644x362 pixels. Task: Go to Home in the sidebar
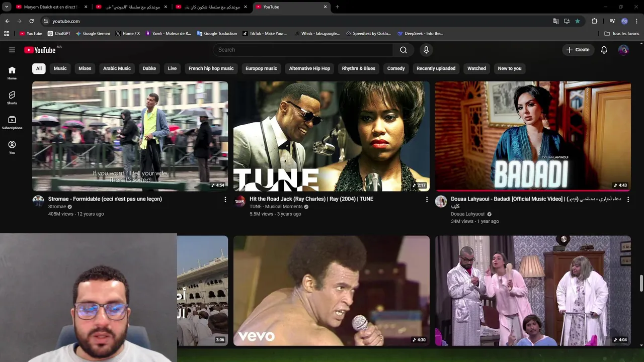click(x=12, y=73)
